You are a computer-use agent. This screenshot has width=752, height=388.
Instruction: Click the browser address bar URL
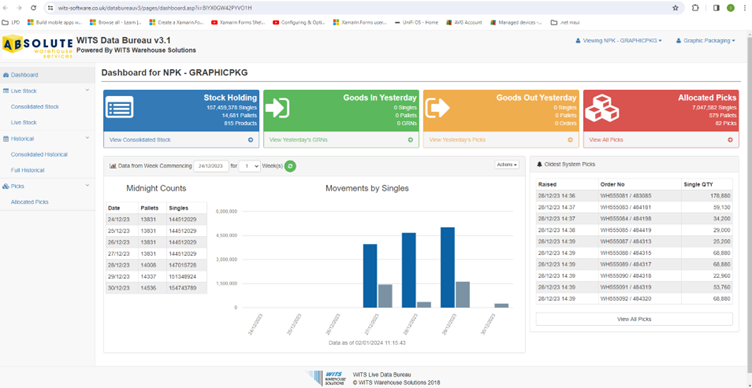point(154,8)
